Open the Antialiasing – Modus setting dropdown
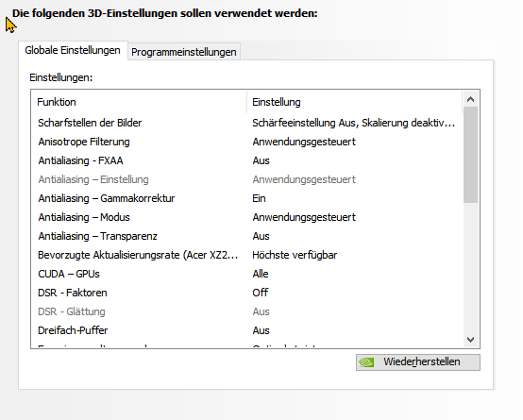523x420 pixels. 304,217
